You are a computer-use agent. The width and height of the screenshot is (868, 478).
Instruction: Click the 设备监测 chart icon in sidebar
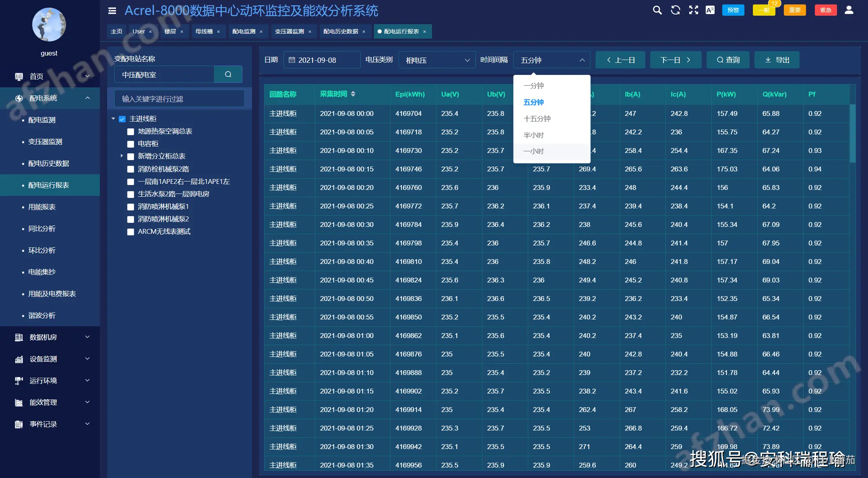click(x=19, y=359)
